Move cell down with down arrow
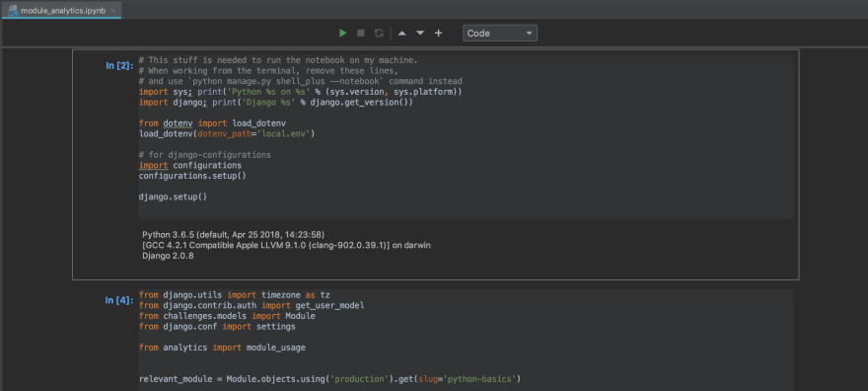This screenshot has height=391, width=868. [420, 34]
